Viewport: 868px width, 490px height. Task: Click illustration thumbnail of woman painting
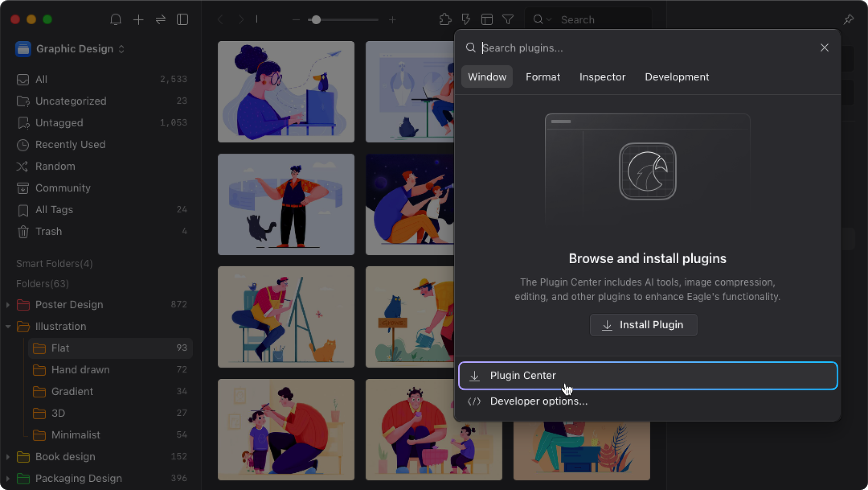point(286,316)
